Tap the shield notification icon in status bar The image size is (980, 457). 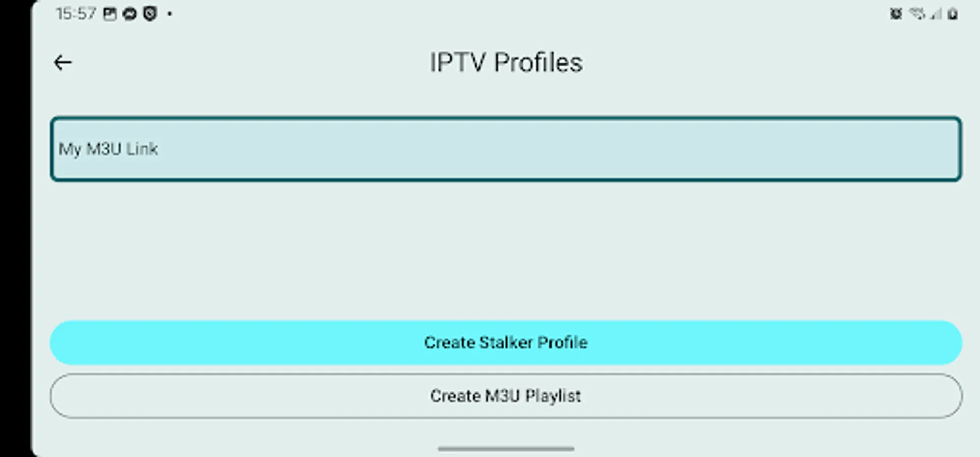click(150, 14)
